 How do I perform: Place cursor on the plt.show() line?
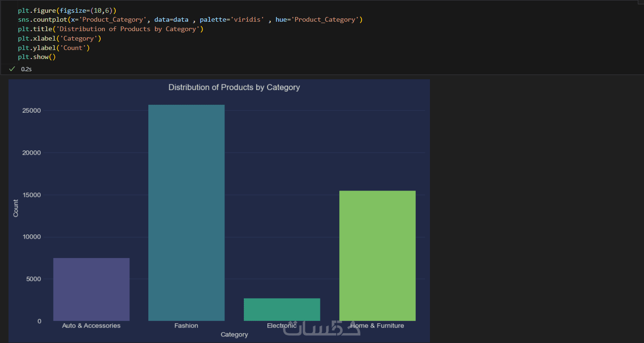pyautogui.click(x=37, y=57)
